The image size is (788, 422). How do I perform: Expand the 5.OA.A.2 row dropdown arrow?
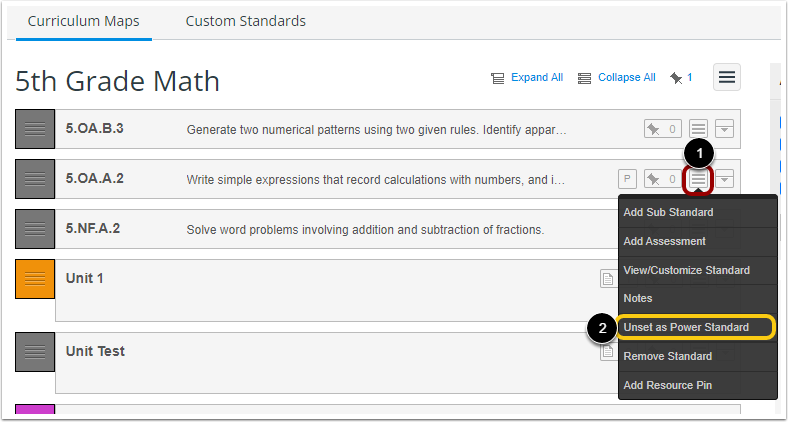tap(725, 179)
